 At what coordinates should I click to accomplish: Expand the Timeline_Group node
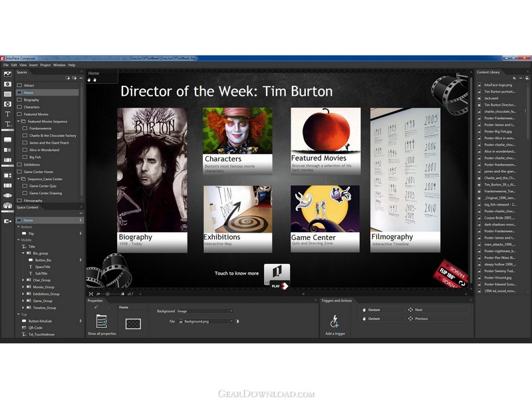(23, 308)
